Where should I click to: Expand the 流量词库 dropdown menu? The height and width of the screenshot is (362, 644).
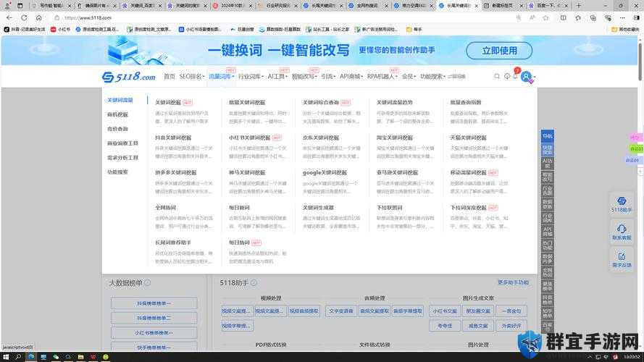pos(221,76)
